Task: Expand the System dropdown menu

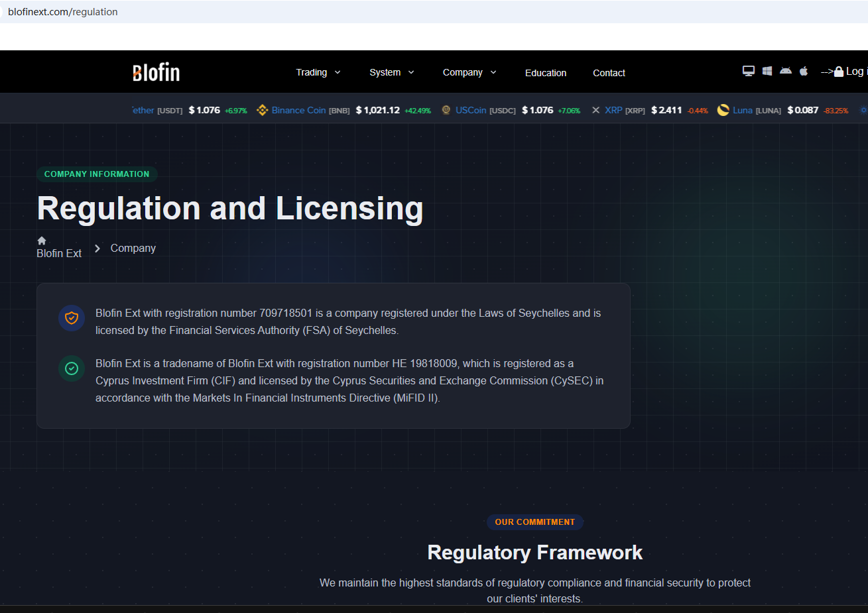Action: (x=391, y=72)
